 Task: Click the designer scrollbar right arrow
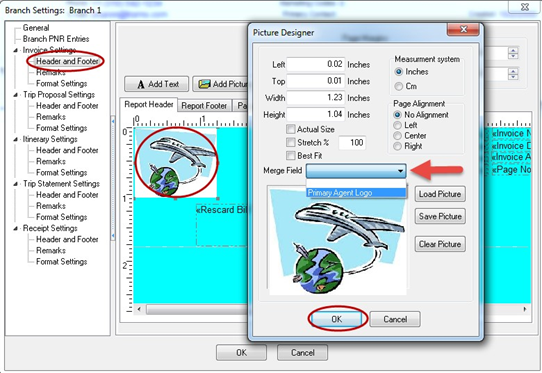525,309
